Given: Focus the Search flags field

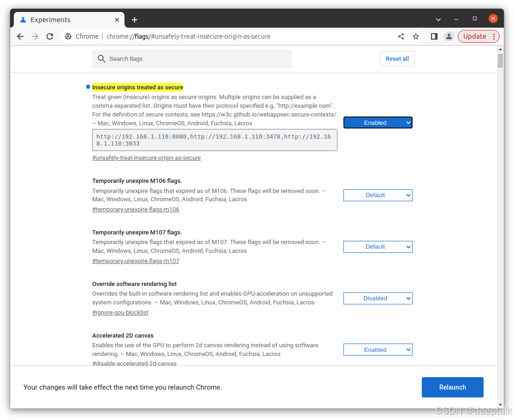Looking at the screenshot, I should [192, 58].
